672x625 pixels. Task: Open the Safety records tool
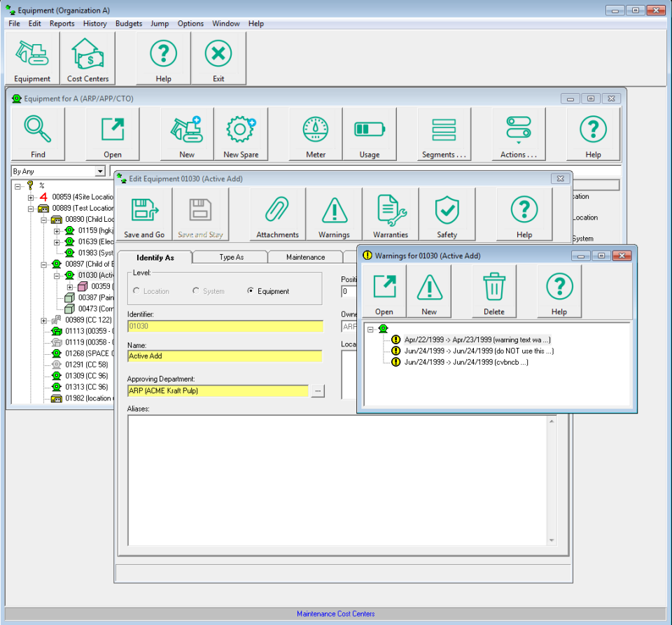447,214
